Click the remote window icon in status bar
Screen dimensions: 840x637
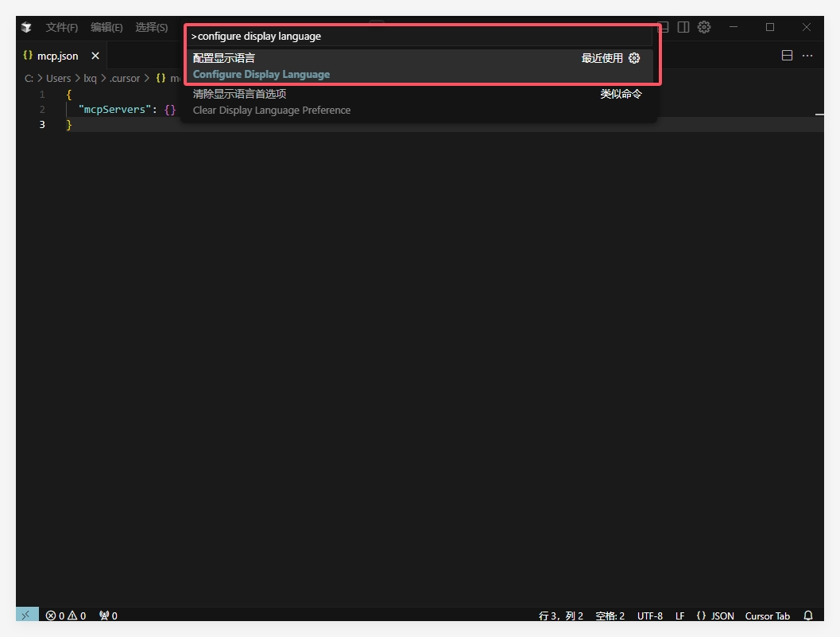pos(26,615)
